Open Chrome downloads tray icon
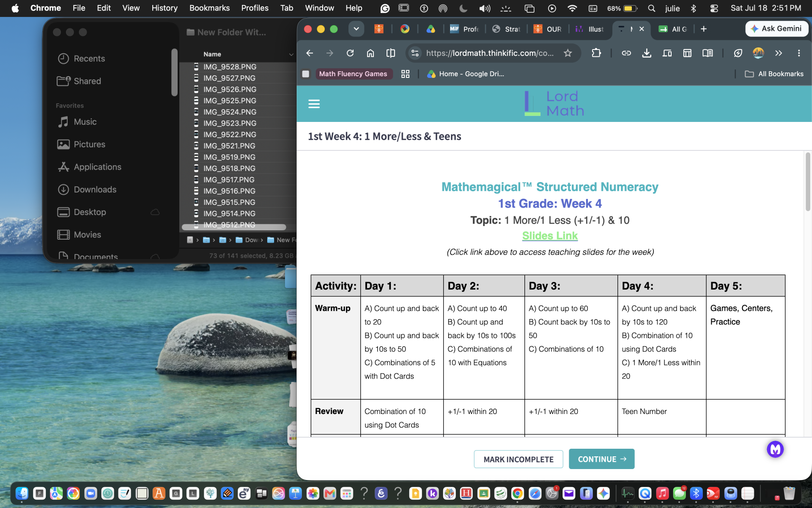This screenshot has width=812, height=508. point(647,53)
